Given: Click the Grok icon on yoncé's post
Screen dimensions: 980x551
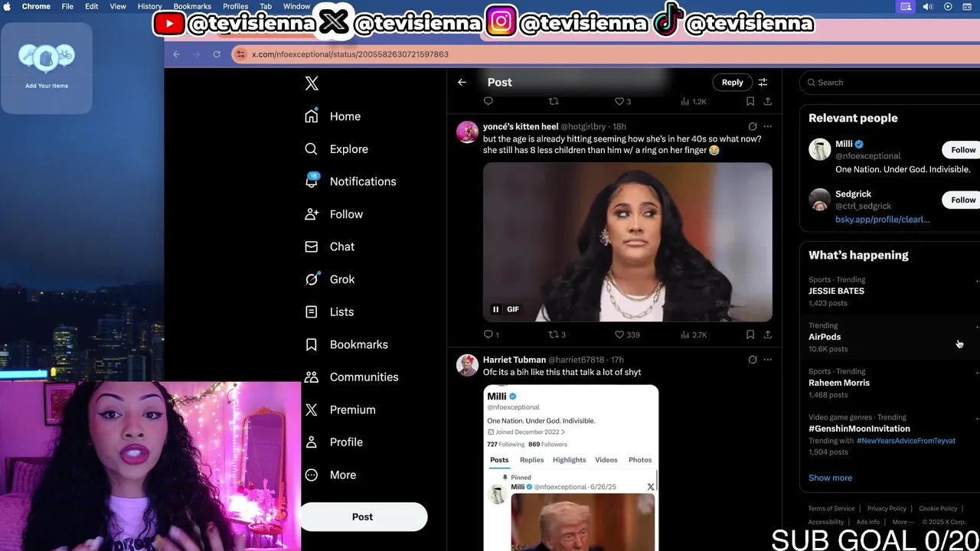Looking at the screenshot, I should [x=753, y=126].
